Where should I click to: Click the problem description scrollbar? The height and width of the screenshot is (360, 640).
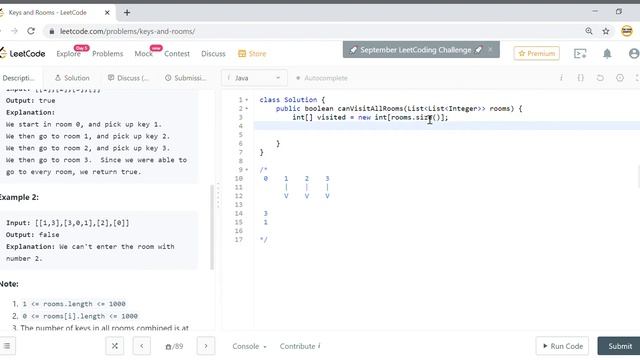212,227
